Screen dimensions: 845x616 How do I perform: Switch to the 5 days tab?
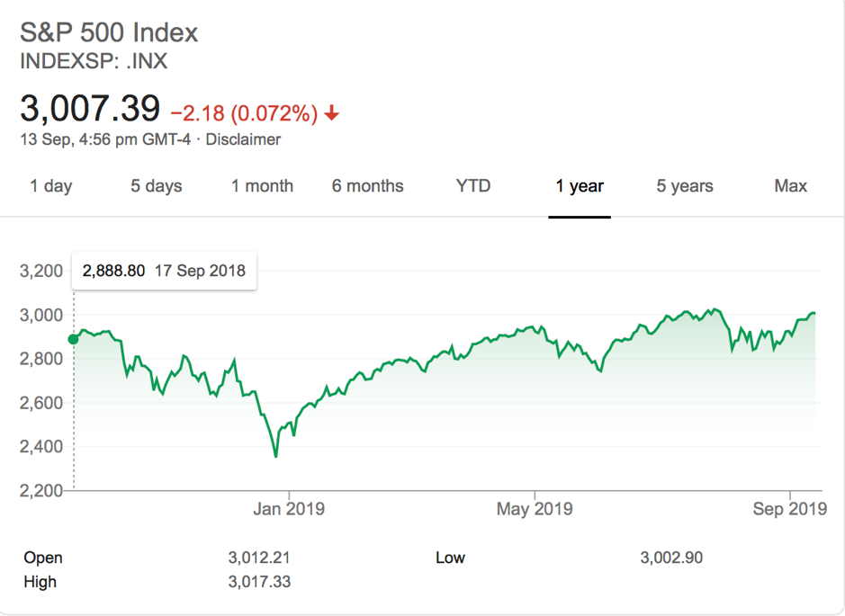click(157, 186)
